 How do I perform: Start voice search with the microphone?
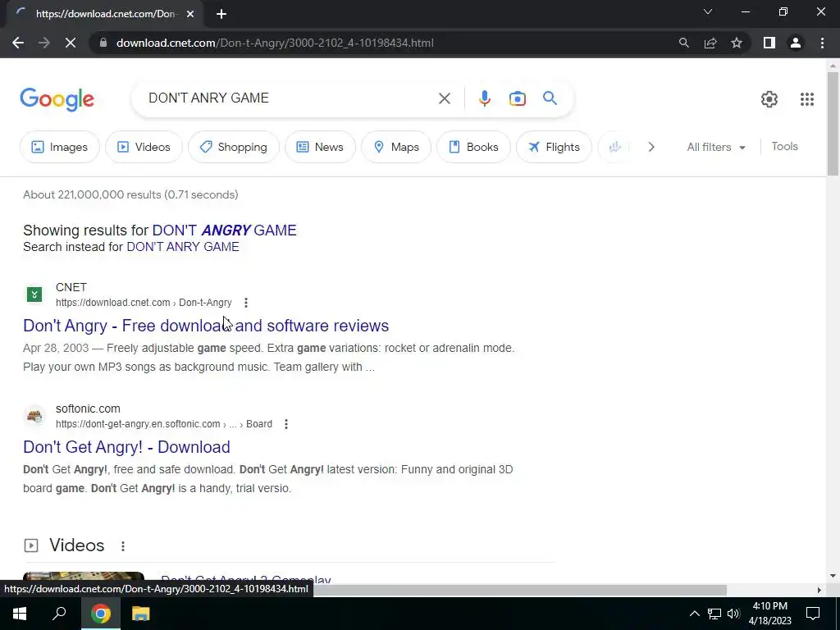[x=484, y=98]
